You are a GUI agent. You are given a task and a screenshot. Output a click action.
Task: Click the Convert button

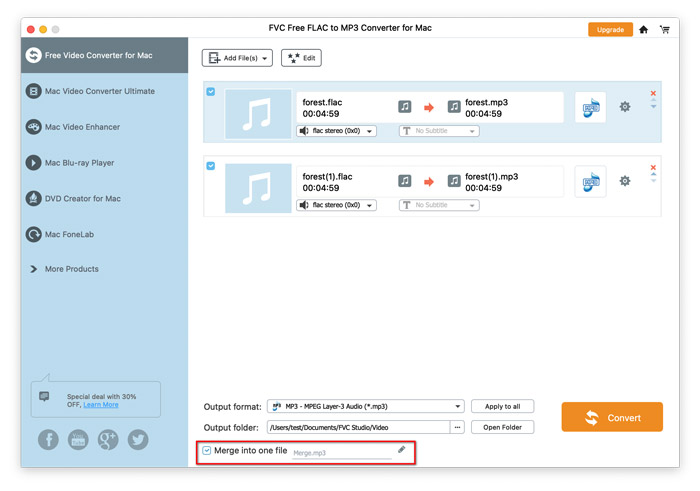click(x=612, y=417)
